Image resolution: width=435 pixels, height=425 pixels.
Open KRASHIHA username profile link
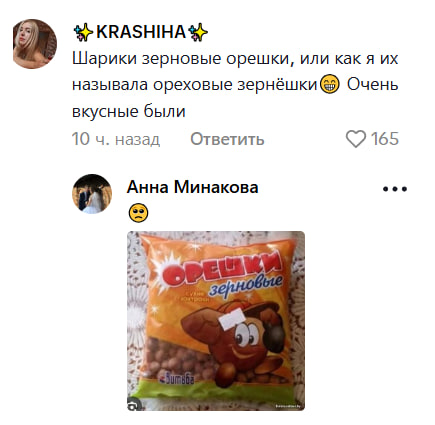[x=141, y=32]
